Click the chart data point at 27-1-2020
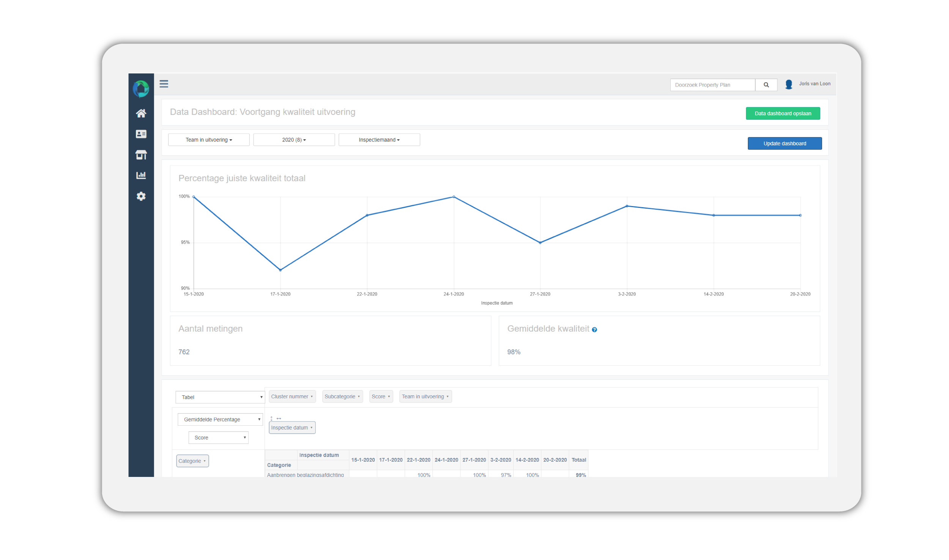 (541, 243)
